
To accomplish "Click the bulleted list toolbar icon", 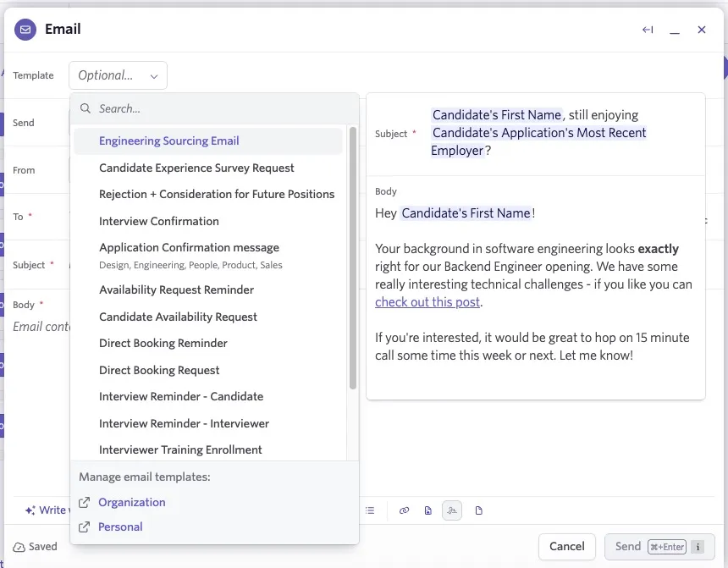I will [x=370, y=510].
